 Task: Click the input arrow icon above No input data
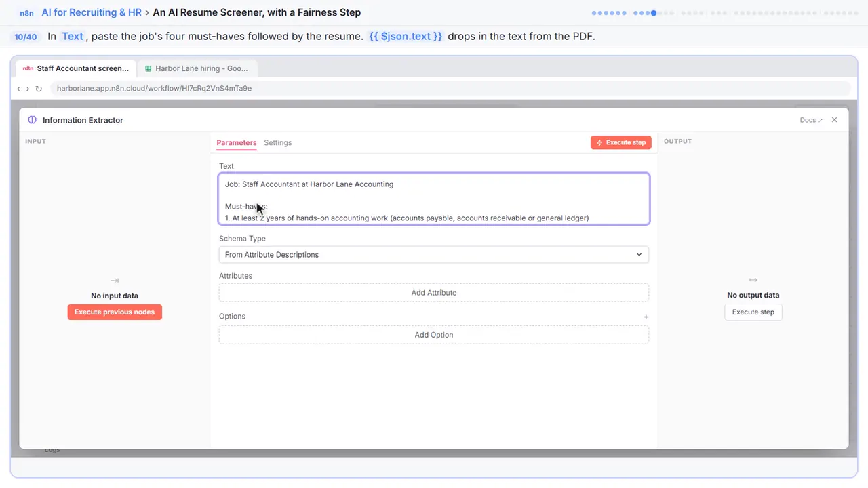pos(115,280)
